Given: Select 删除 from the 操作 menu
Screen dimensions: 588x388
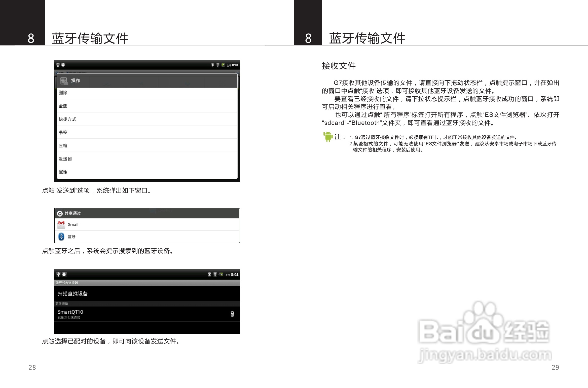Looking at the screenshot, I should 63,92.
